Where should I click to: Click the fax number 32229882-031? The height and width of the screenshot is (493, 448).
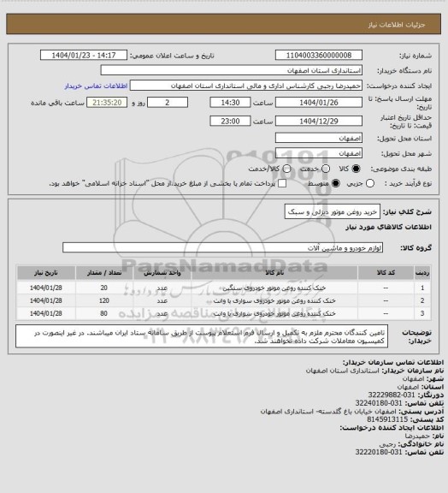(x=392, y=395)
